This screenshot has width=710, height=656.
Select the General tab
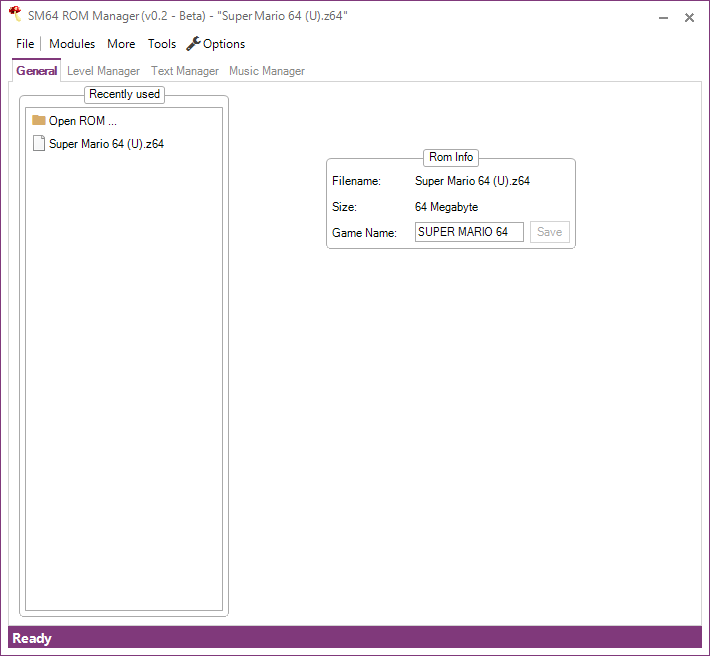coord(37,71)
